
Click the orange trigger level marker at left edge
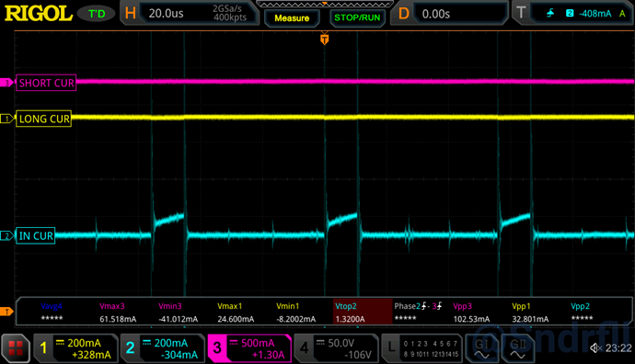(6, 312)
